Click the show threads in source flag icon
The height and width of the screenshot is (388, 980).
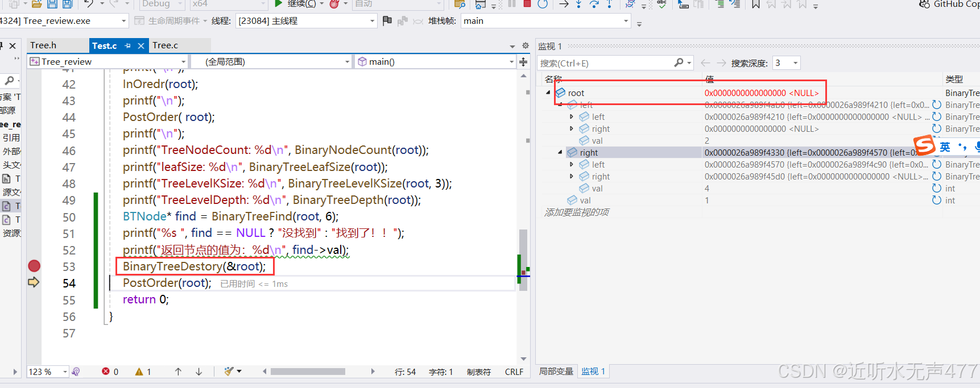(x=387, y=21)
